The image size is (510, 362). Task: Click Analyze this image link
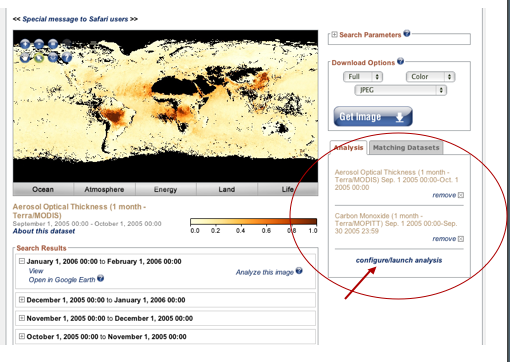click(x=265, y=272)
